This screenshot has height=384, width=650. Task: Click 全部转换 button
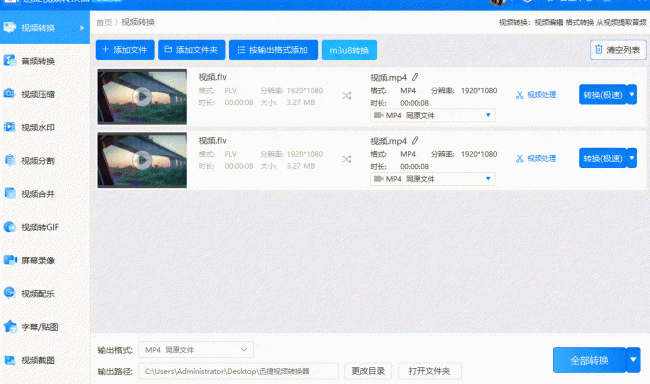(589, 360)
